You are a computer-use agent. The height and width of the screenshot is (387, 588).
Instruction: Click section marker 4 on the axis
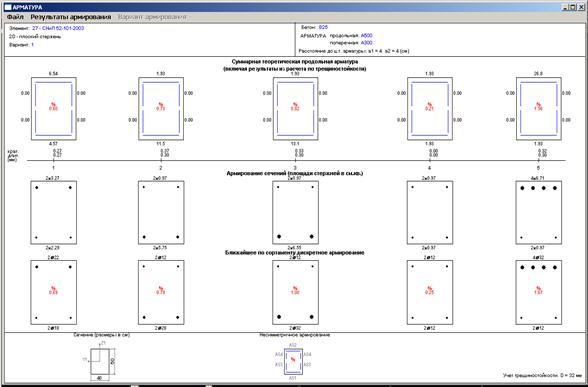coord(430,168)
